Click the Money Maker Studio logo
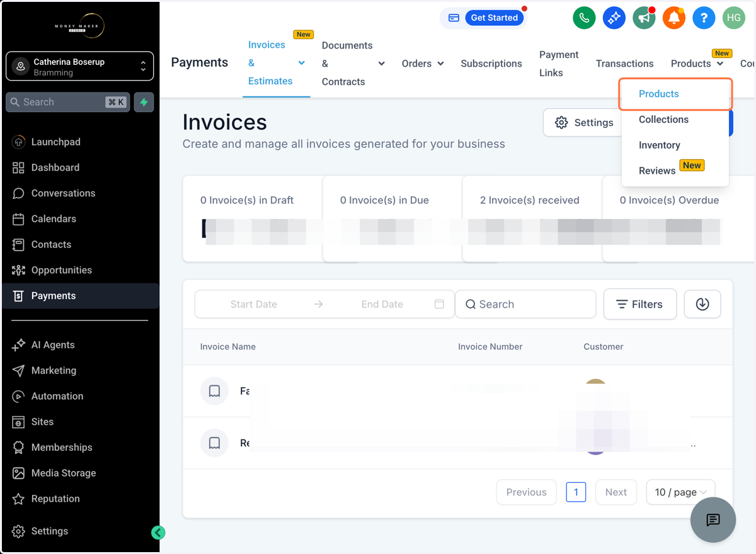Viewport: 756px width, 554px height. pos(80,26)
